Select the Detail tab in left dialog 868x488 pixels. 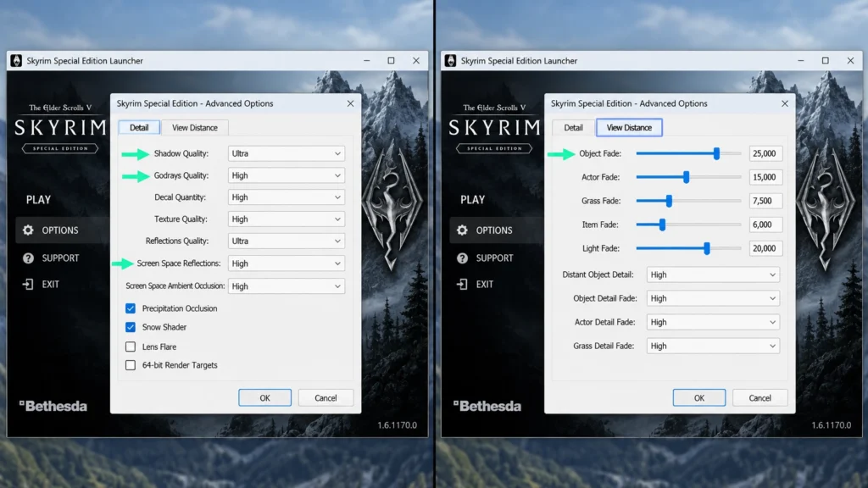(x=139, y=127)
